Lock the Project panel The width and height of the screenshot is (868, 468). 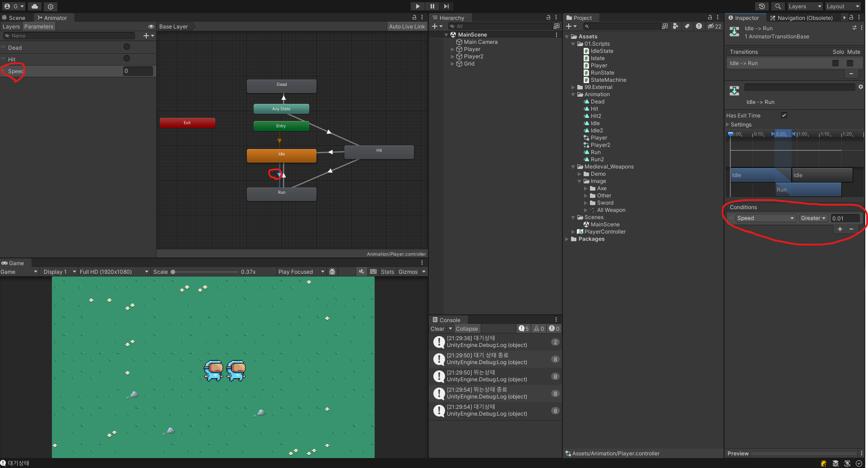click(710, 17)
